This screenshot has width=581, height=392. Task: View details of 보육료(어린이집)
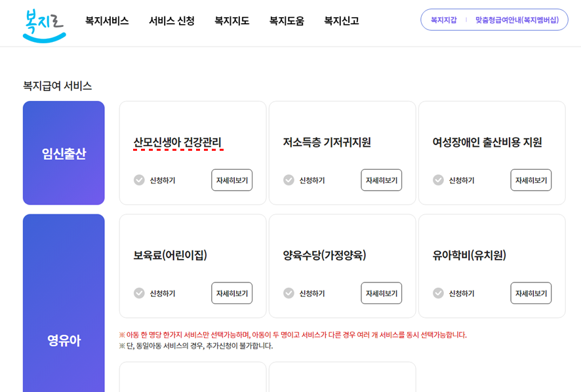[232, 293]
